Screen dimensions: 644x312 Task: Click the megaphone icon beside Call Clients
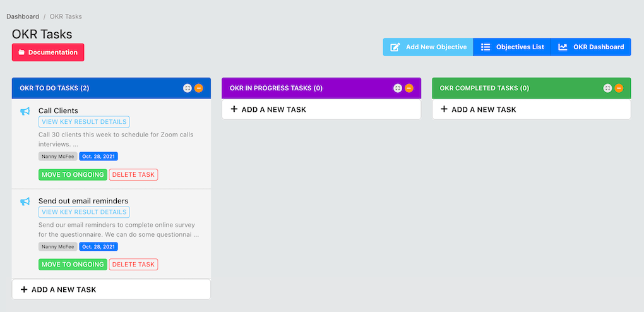pos(25,111)
